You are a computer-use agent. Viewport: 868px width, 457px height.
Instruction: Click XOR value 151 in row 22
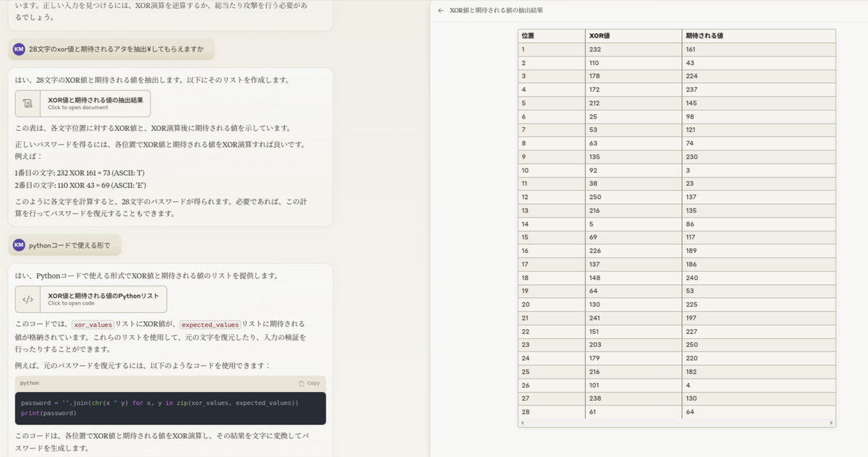(x=595, y=333)
